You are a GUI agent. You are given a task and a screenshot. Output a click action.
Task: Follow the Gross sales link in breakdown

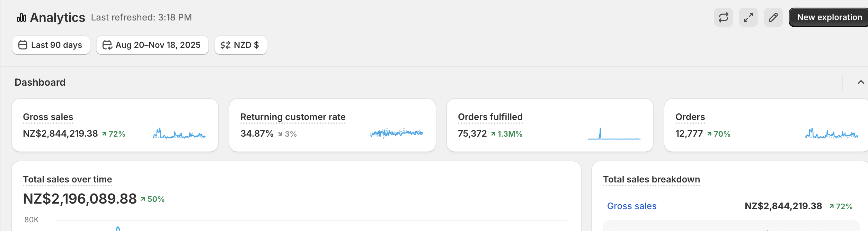click(632, 206)
